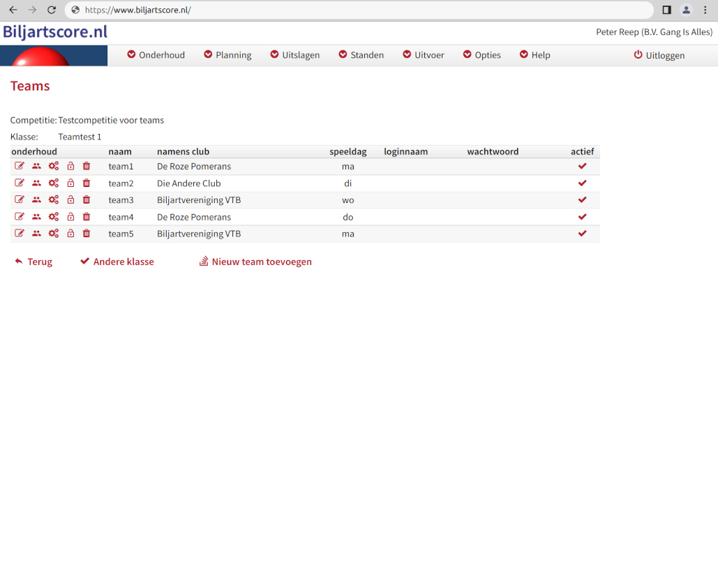Open the Standen menu
The image size is (718, 588).
click(x=361, y=55)
